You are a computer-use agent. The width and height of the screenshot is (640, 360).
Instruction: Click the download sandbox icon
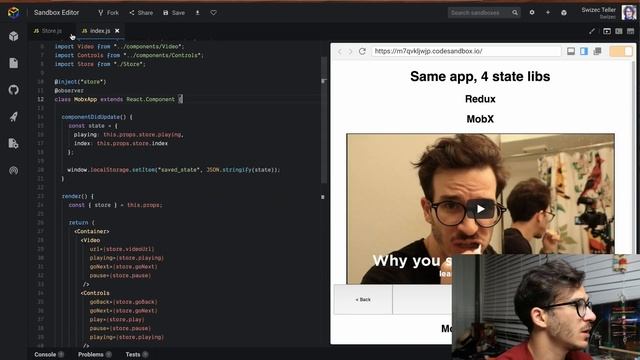point(198,13)
